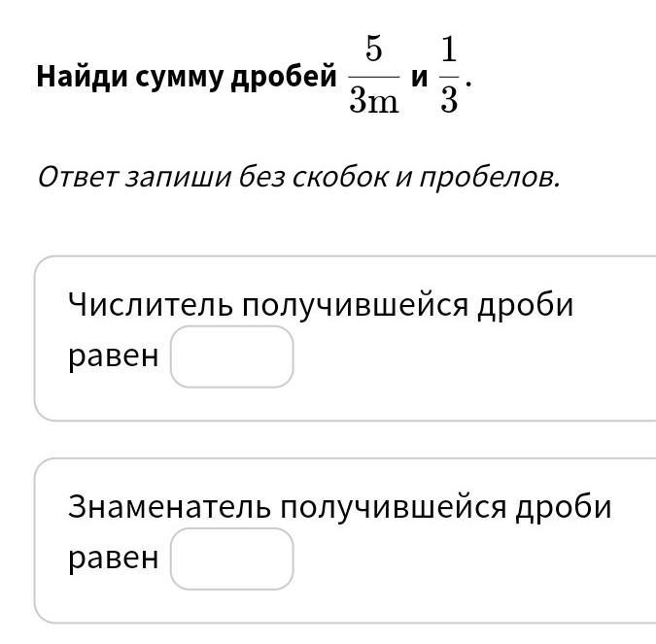
Task: Click the letter 'и' between the fractions
Action: pyautogui.click(x=419, y=78)
